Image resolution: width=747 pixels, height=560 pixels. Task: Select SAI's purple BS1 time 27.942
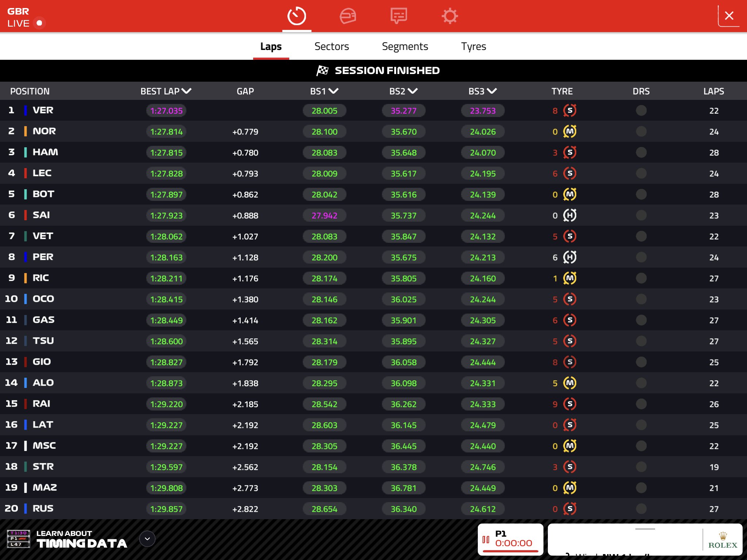coord(324,215)
